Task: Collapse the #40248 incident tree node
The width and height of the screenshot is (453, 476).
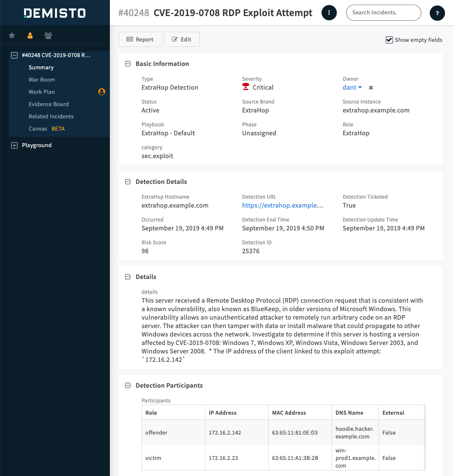Action: click(14, 55)
